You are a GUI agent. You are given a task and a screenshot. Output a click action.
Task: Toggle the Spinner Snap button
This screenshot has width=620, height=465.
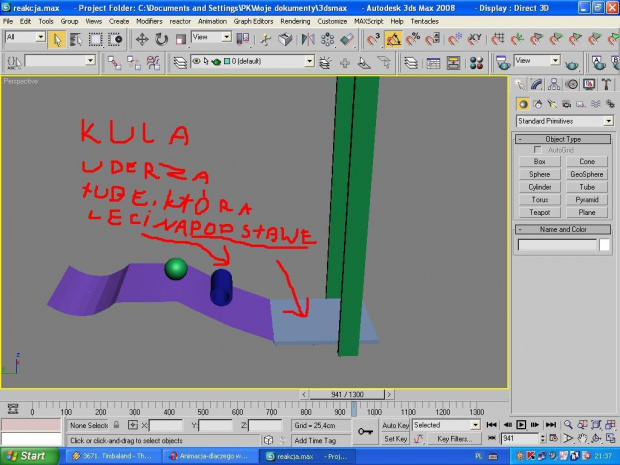coord(433,40)
